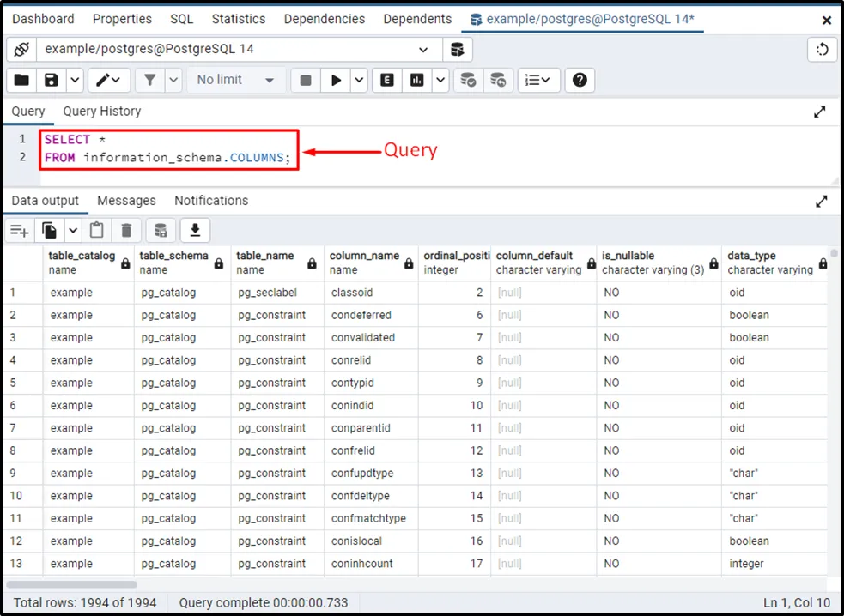This screenshot has height=616, width=844.
Task: Open the Messages tab
Action: pyautogui.click(x=126, y=201)
